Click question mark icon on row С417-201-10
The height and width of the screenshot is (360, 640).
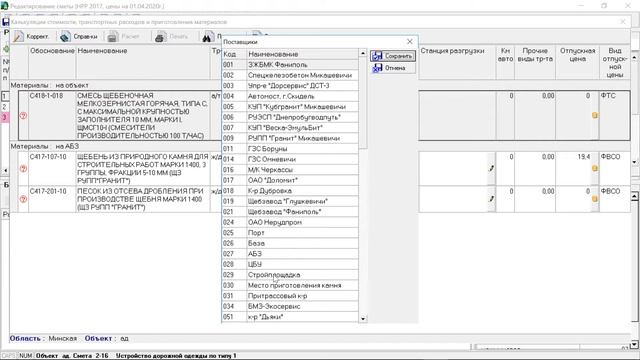(x=23, y=199)
